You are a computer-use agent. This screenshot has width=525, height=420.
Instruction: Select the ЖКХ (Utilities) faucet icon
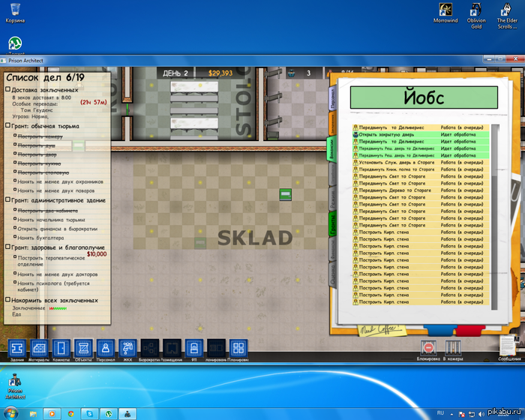(x=127, y=349)
